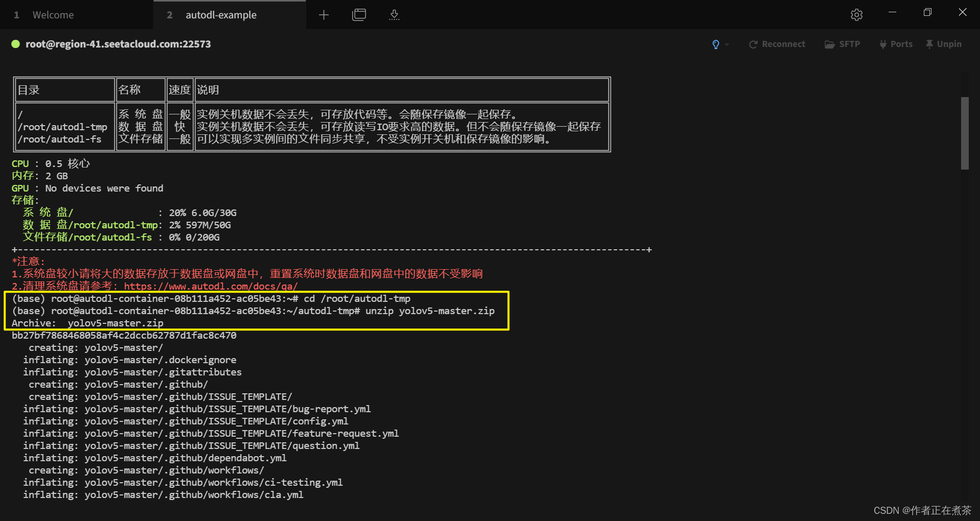Click the file transfers download icon
The width and height of the screenshot is (980, 521).
point(394,15)
